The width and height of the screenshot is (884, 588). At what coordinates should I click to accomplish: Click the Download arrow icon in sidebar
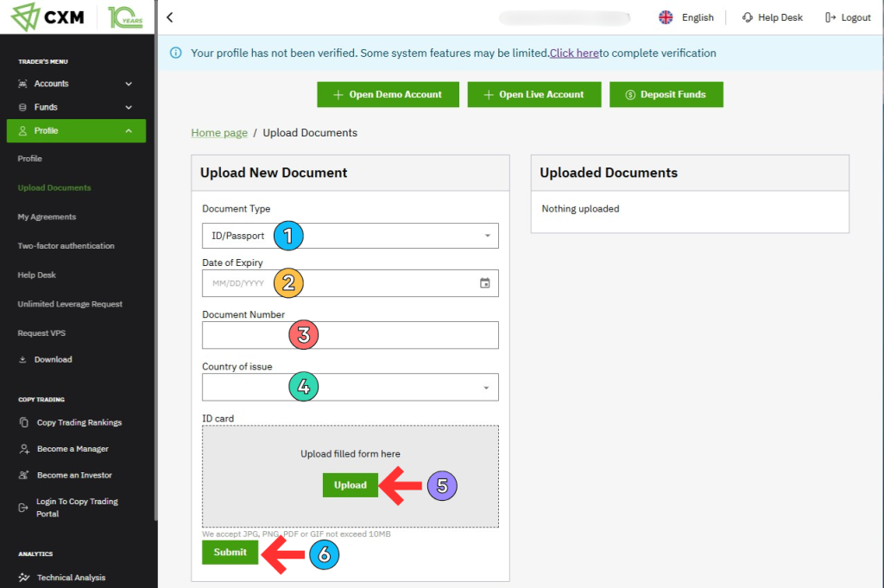(23, 360)
